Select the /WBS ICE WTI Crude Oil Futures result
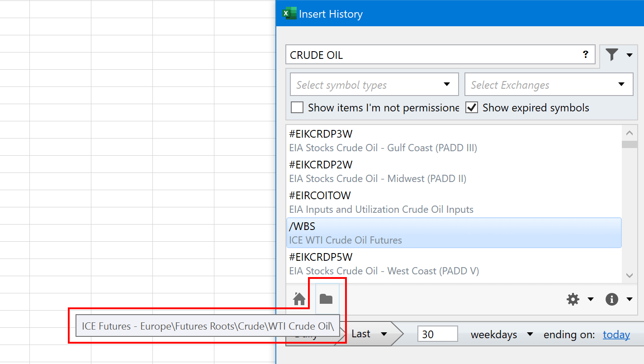Screen dimensions: 644x364 (x=454, y=233)
